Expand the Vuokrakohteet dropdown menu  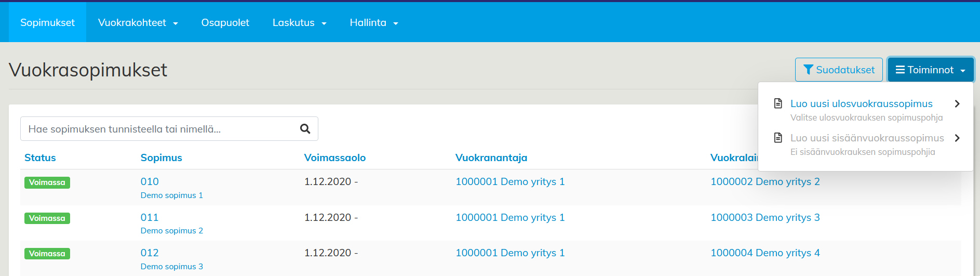138,23
